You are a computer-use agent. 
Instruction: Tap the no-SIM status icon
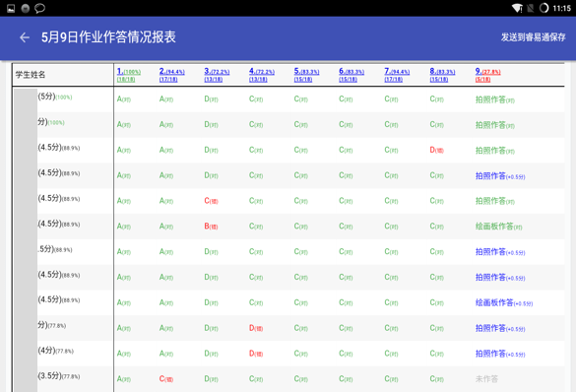[530, 8]
